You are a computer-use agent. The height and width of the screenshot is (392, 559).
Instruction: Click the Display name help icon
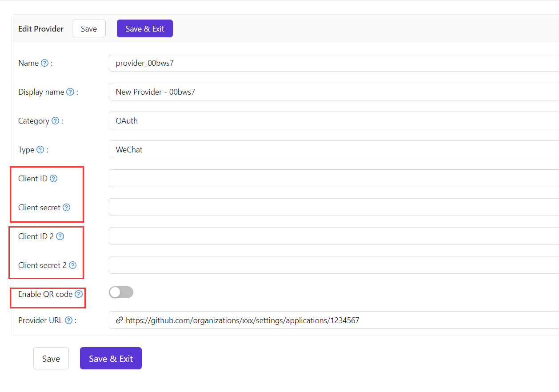70,92
